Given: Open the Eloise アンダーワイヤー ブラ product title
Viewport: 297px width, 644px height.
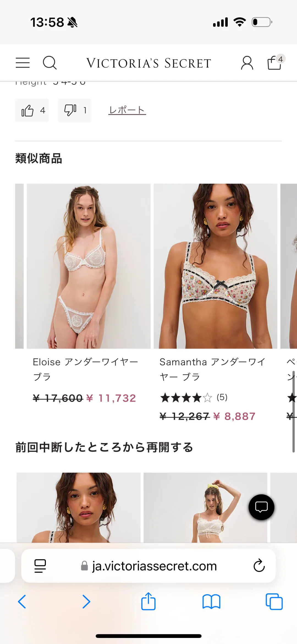Looking at the screenshot, I should (x=86, y=369).
